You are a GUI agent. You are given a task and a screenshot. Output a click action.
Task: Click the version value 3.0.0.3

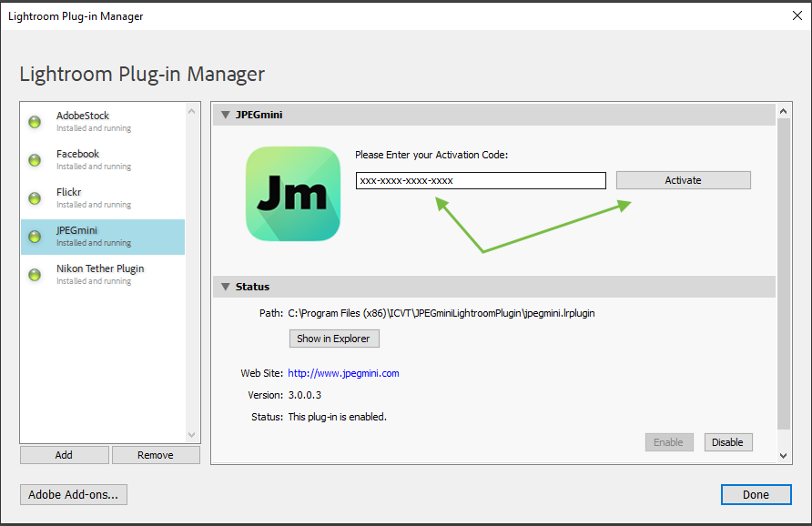304,395
